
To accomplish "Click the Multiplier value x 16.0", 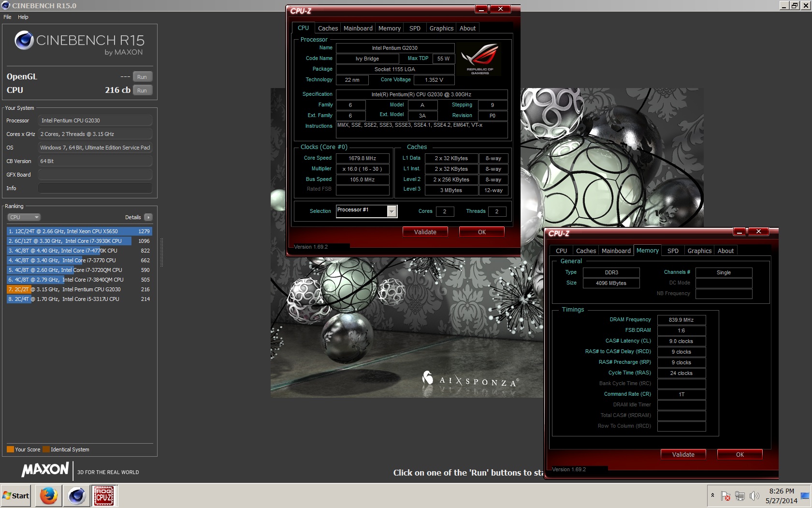I will [x=362, y=169].
